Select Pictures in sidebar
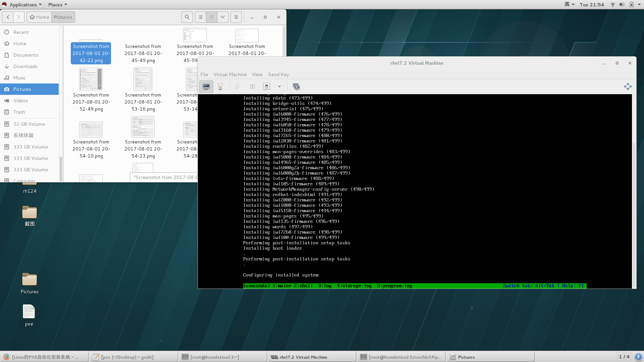This screenshot has height=362, width=644. [x=30, y=89]
